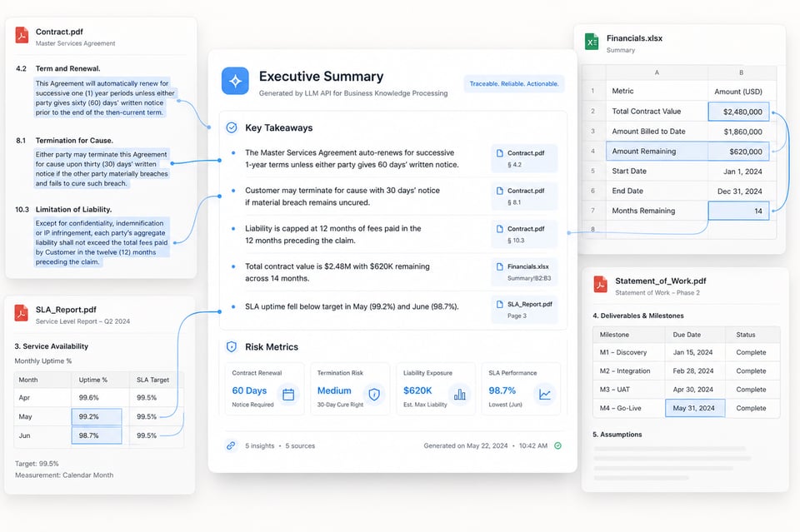Open the Contract.pdf § 4.2 source reference
The width and height of the screenshot is (800, 532).
click(524, 158)
